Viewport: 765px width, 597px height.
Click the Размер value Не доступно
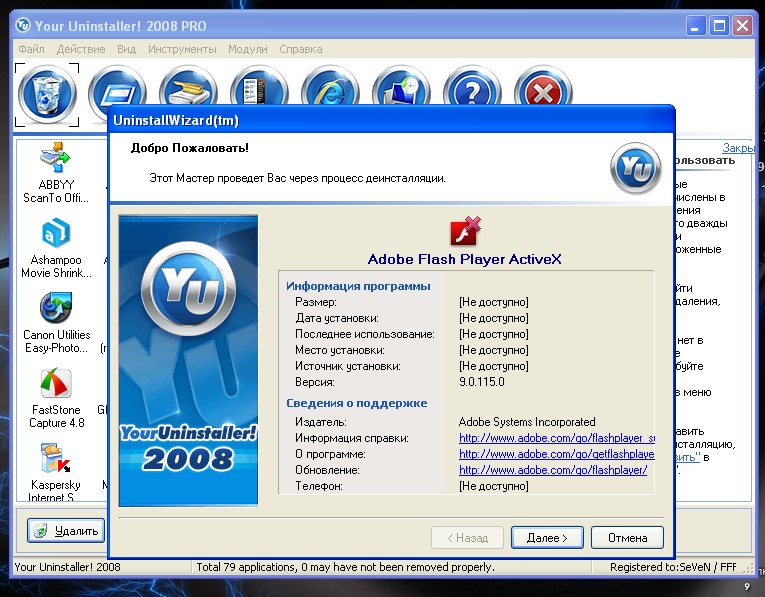(494, 302)
